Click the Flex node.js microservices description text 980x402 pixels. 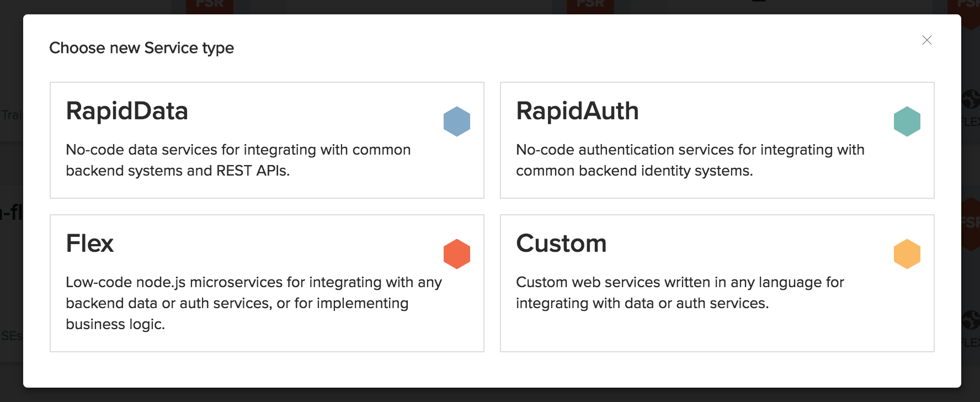point(254,303)
